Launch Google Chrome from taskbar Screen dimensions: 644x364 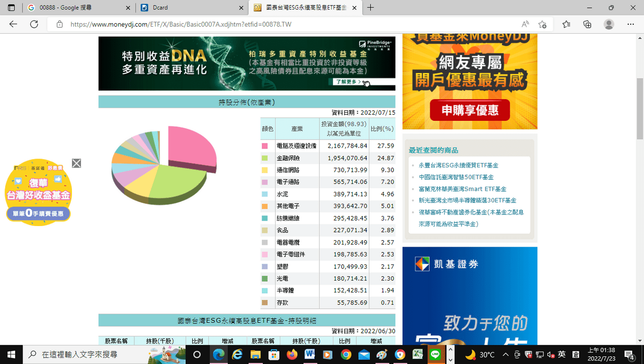346,354
